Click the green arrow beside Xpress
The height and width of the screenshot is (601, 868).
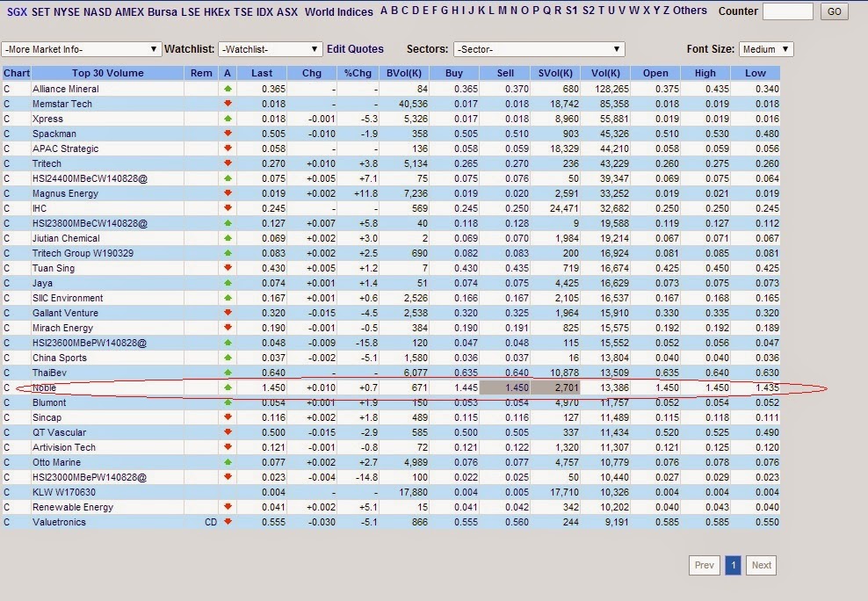228,119
